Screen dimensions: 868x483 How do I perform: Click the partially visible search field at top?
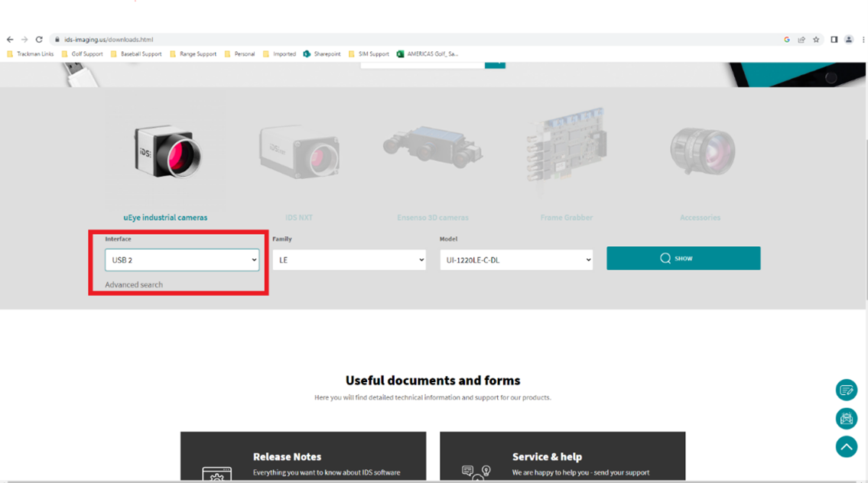422,65
